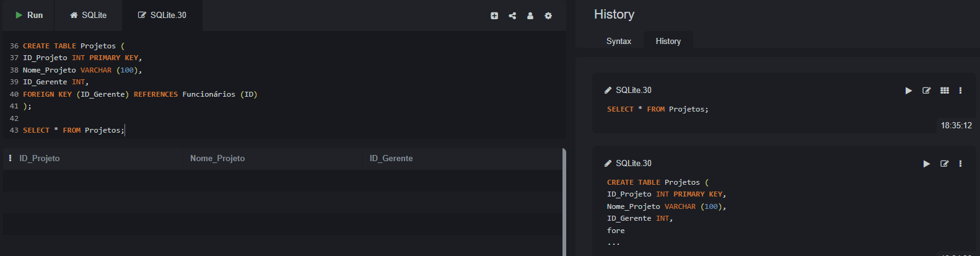Run the SQL query
This screenshot has height=256, width=980.
click(x=28, y=15)
